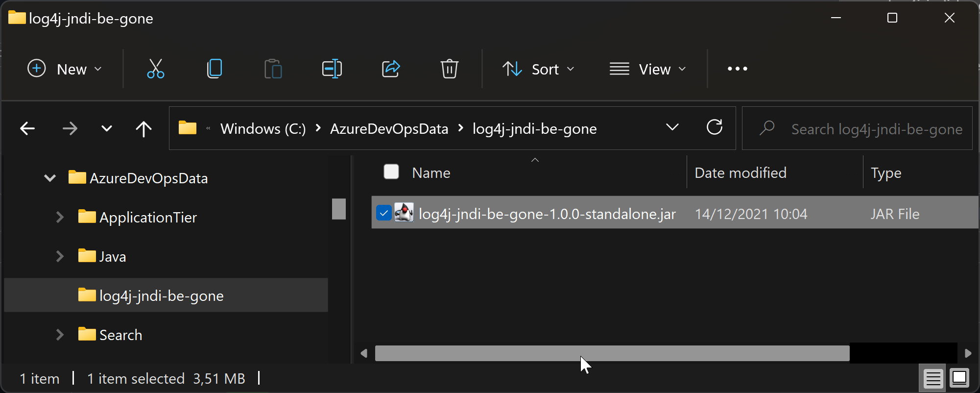
Task: Switch to details view layout icon
Action: [933, 379]
